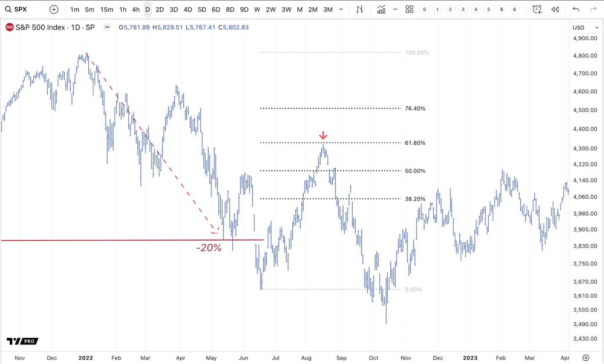The image size is (604, 364).
Task: Click the 50.00% Fibonacci level label
Action: pos(415,171)
